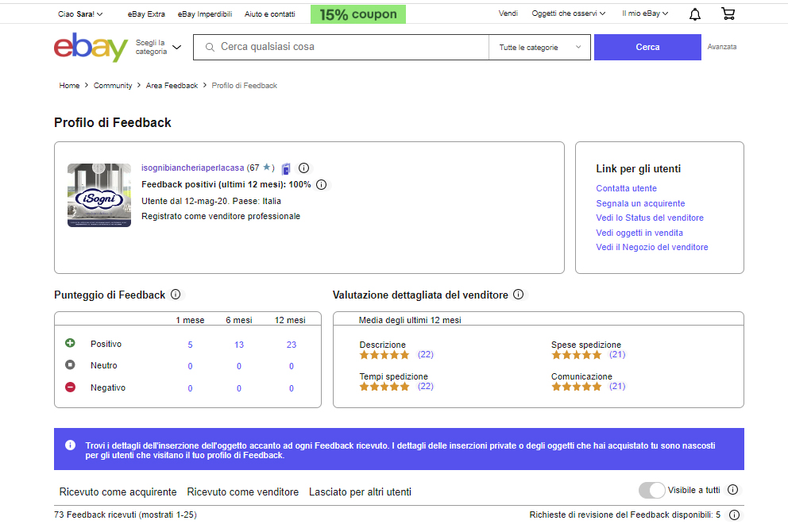Image resolution: width=788 pixels, height=532 pixels.
Task: Open the Scegli la categoria dropdown
Action: [x=158, y=47]
